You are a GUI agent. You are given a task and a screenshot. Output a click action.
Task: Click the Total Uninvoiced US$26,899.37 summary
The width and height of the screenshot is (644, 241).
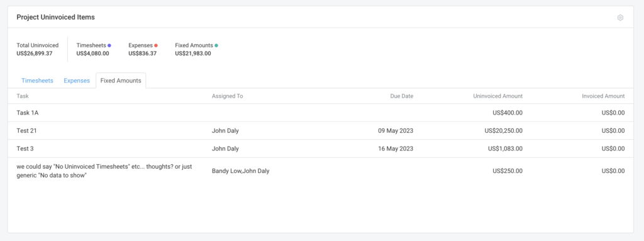pos(37,49)
